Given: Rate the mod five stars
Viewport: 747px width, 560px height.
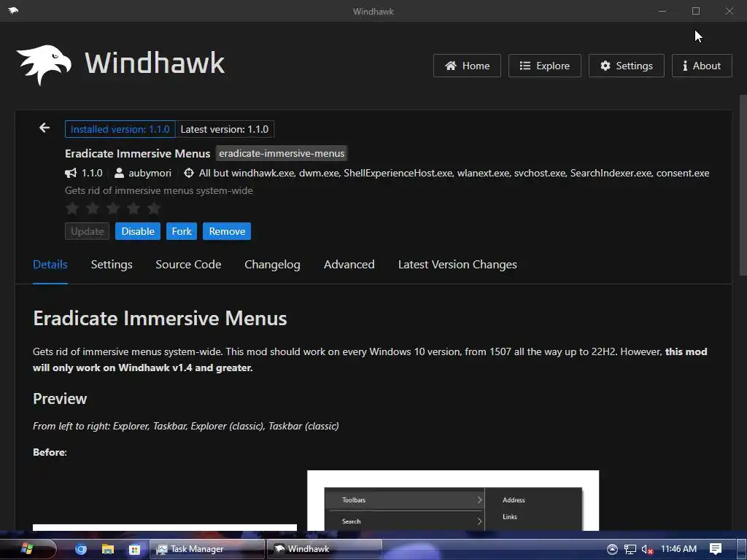Looking at the screenshot, I should 154,208.
